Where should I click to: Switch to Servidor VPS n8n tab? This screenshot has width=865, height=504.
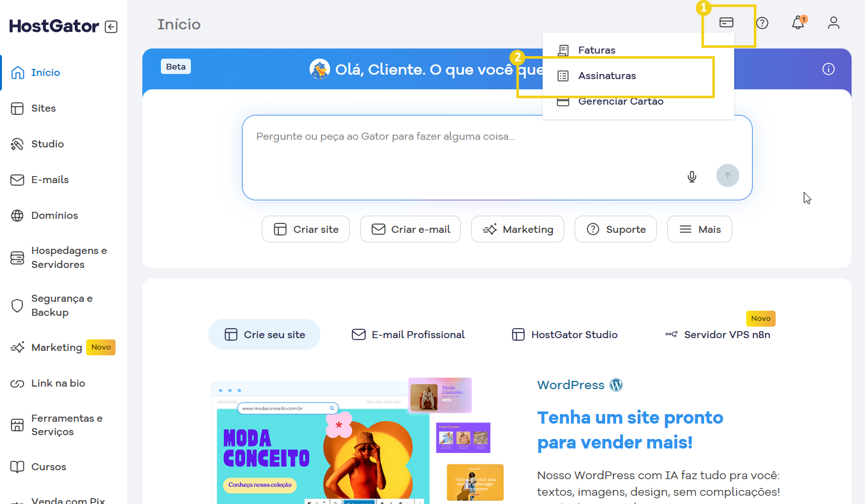718,335
